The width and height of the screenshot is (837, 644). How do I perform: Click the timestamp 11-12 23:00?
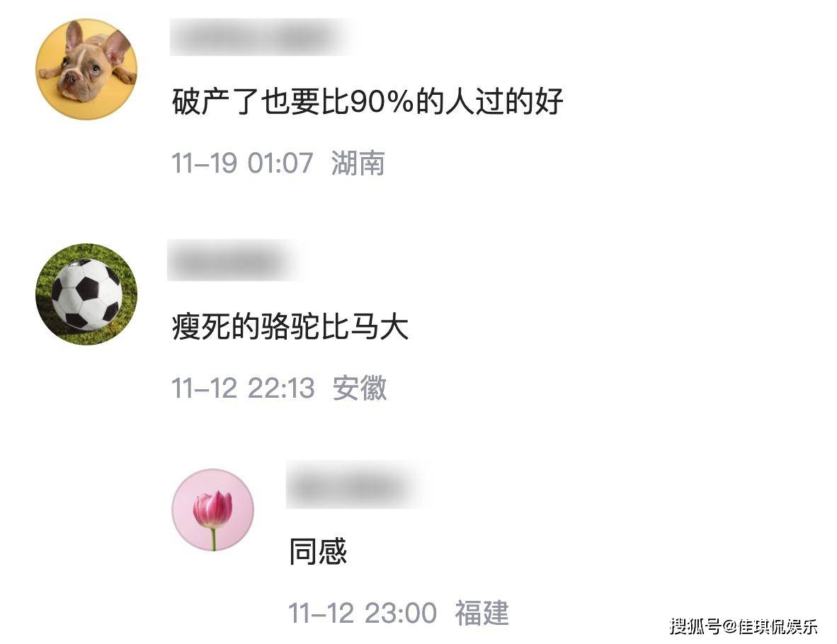click(363, 613)
